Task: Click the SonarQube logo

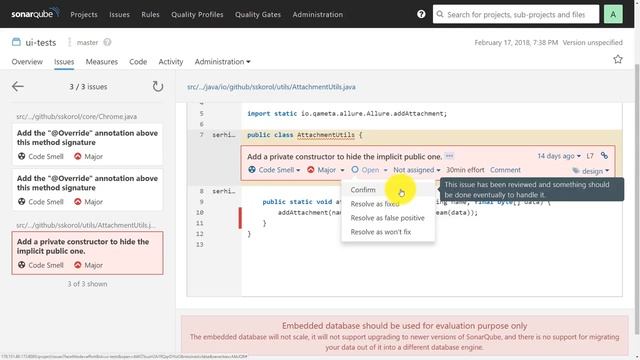Action: [35, 13]
